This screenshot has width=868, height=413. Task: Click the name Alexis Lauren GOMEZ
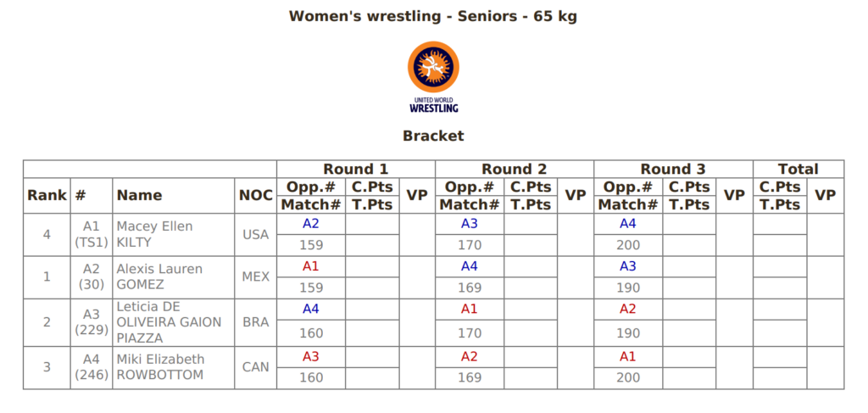[x=159, y=276]
